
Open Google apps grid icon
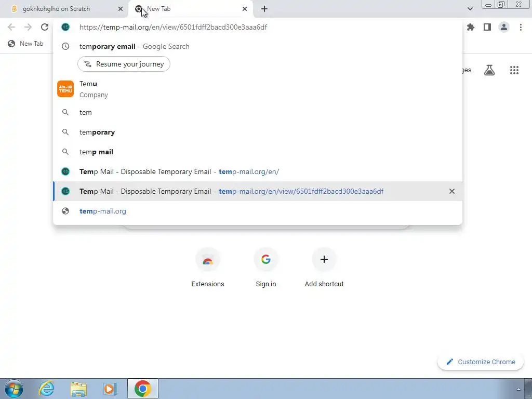[514, 70]
